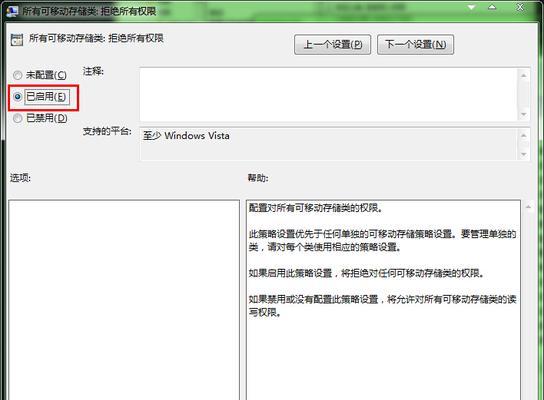This screenshot has height=400, width=544.
Task: Click the policy setting icon beside the heading
Action: click(x=16, y=40)
